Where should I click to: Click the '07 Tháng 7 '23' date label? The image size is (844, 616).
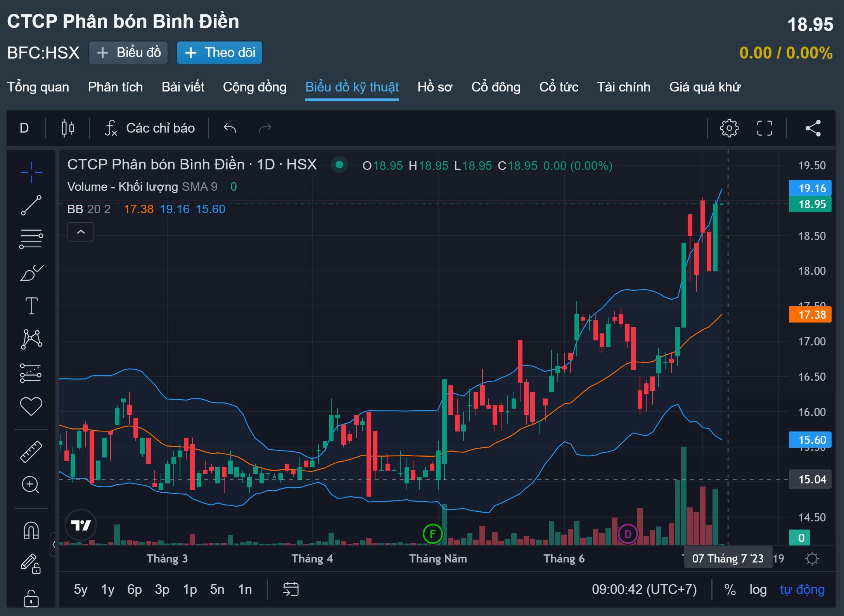(x=728, y=559)
